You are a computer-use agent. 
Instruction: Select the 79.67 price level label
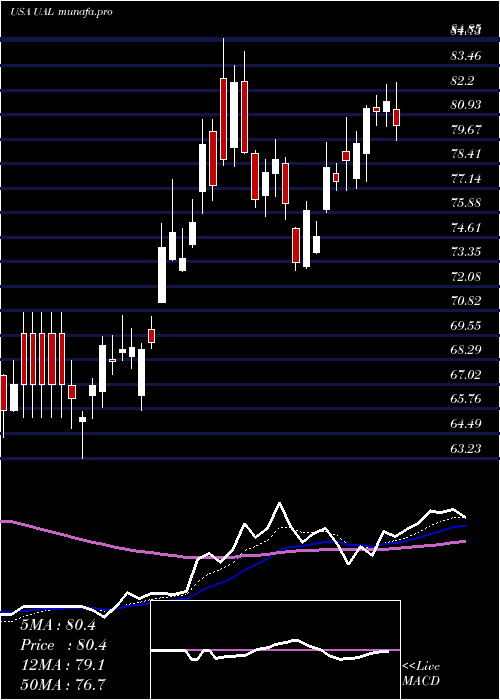[x=466, y=130]
